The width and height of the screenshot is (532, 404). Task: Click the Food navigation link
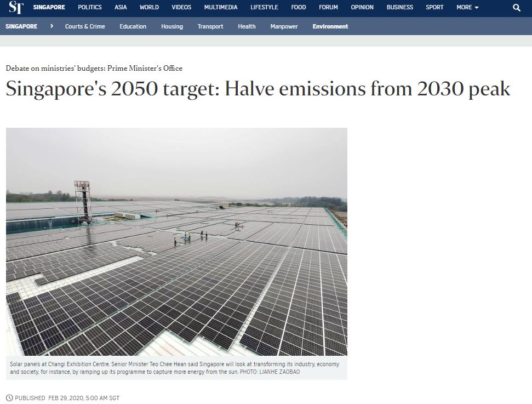pyautogui.click(x=299, y=8)
